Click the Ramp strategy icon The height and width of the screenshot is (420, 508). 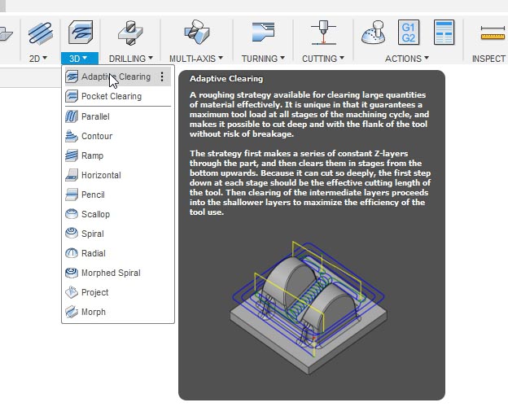(72, 155)
